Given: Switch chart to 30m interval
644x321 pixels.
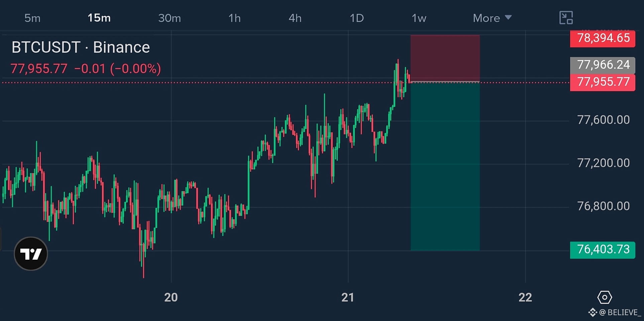Looking at the screenshot, I should (170, 18).
